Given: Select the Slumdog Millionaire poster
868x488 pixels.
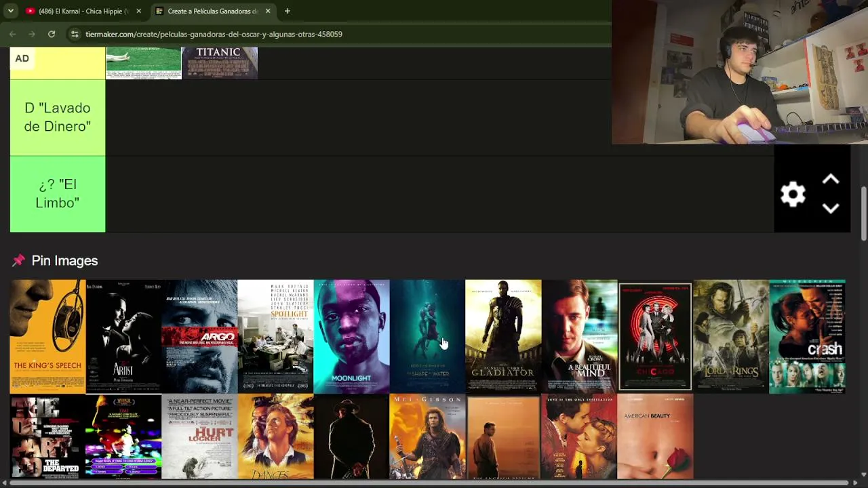Looking at the screenshot, I should [123, 436].
